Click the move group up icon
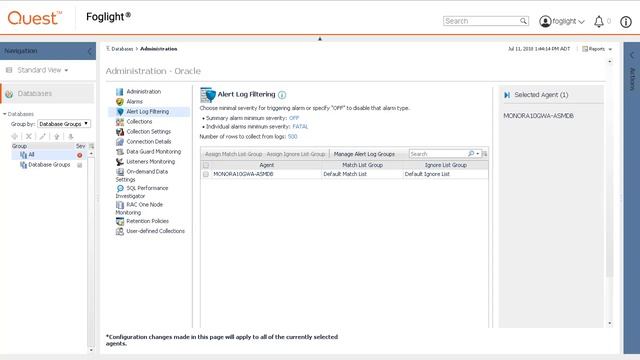640x360 pixels. tap(57, 136)
